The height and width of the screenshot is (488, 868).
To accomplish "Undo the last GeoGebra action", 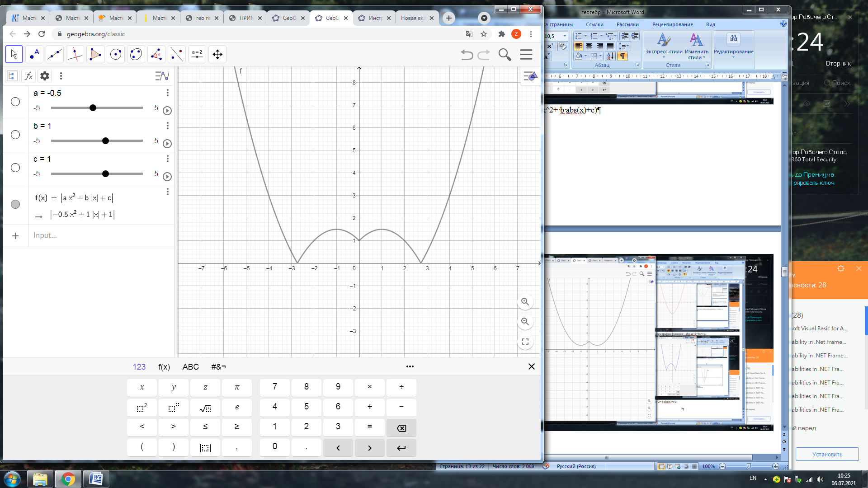I will pyautogui.click(x=467, y=55).
